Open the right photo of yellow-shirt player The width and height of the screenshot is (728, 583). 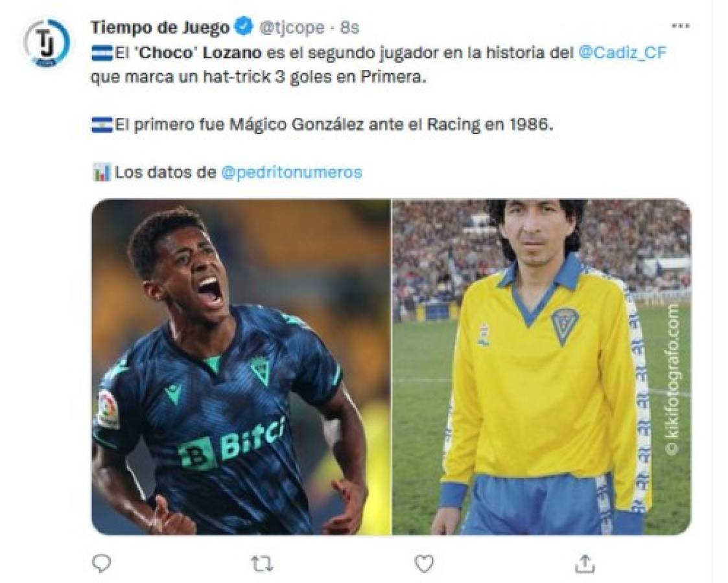click(541, 367)
